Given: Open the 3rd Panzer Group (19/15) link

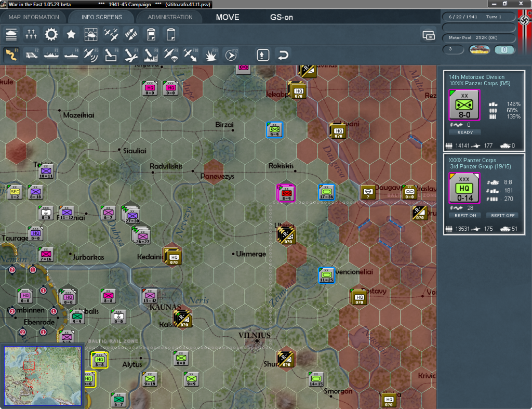Looking at the screenshot, I should point(481,166).
